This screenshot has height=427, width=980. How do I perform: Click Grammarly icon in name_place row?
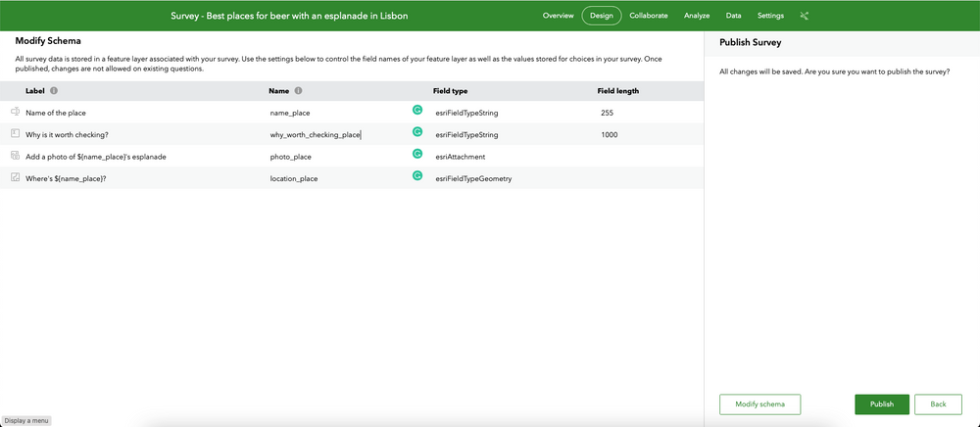[417, 113]
